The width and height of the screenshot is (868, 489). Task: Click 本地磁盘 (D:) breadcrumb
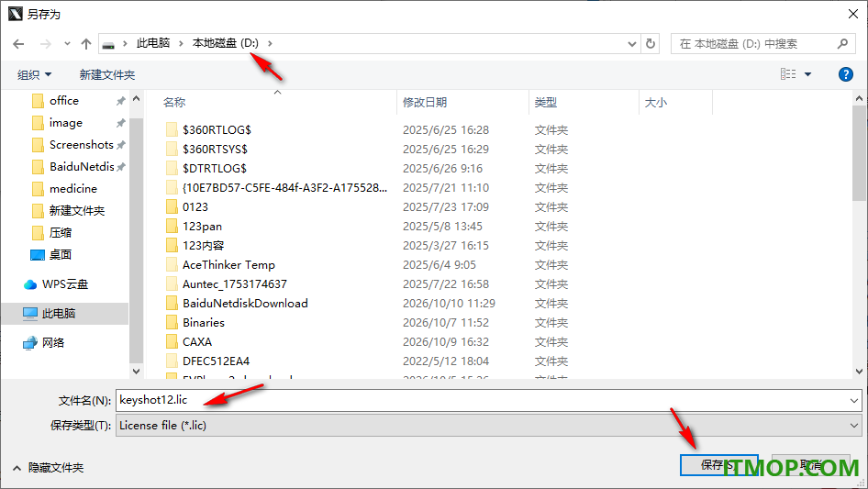(226, 43)
